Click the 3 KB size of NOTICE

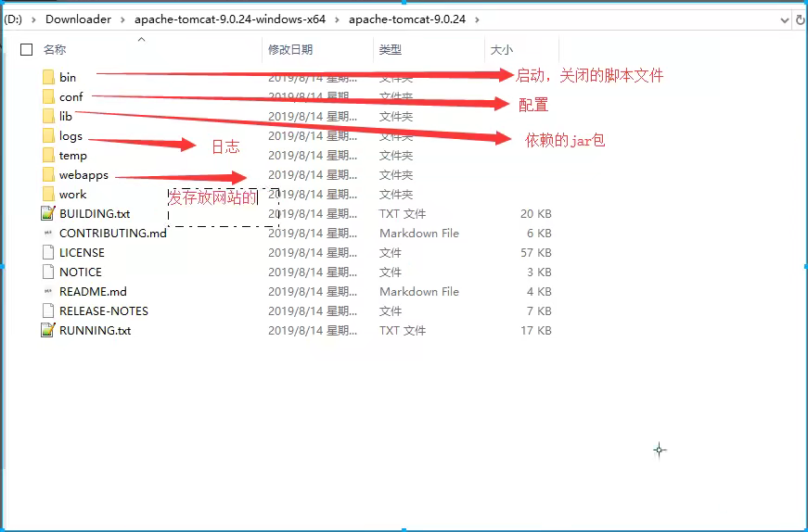pyautogui.click(x=539, y=272)
